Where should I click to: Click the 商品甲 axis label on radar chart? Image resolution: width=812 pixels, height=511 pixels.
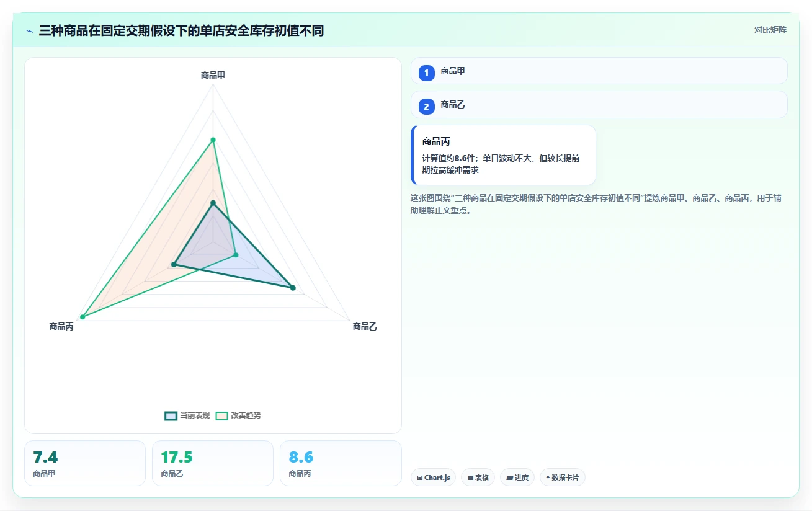[x=213, y=75]
